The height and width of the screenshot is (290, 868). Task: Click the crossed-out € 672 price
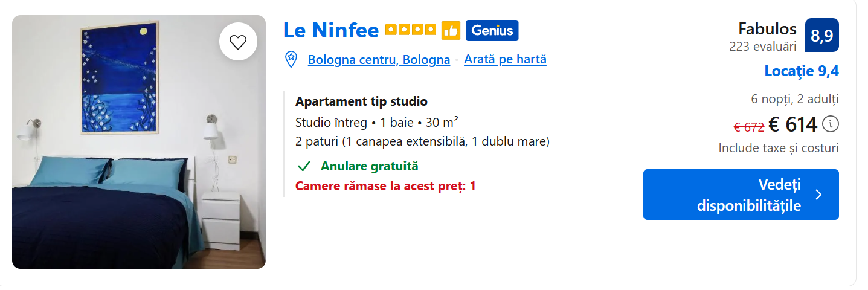[748, 127]
